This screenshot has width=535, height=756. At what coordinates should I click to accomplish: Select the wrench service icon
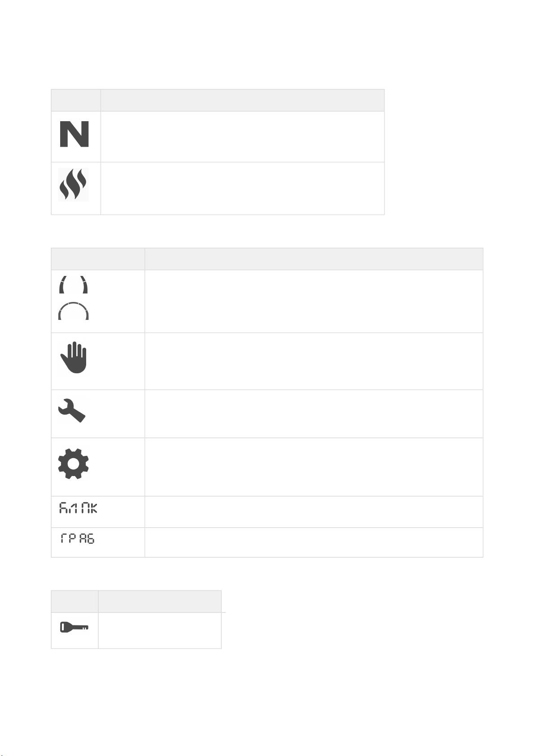tap(72, 411)
